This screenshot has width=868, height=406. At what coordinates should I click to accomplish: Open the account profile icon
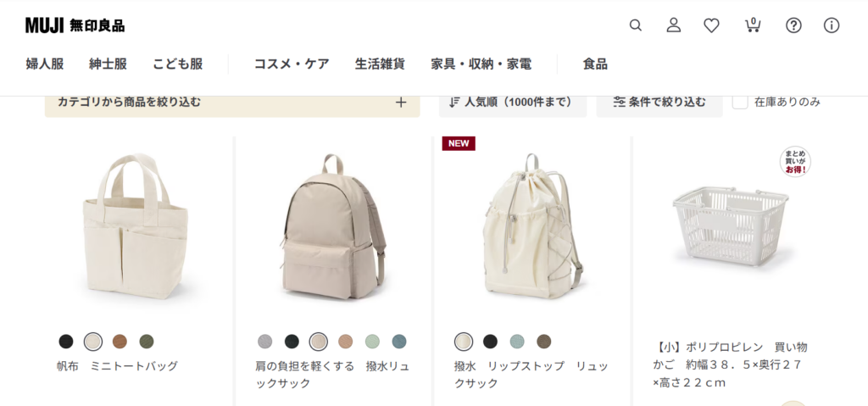[x=673, y=25]
